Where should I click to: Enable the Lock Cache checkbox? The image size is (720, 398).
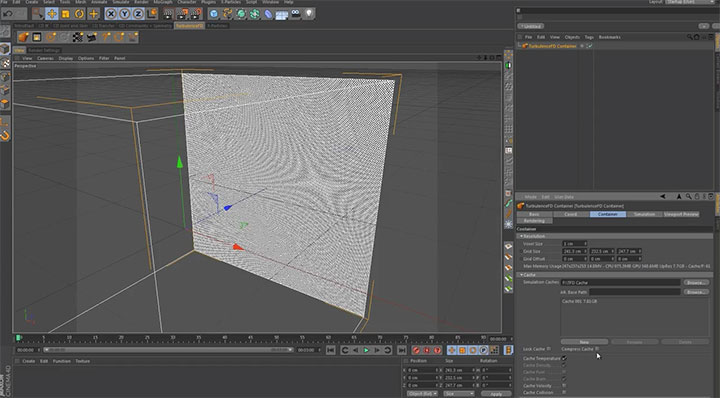[x=548, y=349]
